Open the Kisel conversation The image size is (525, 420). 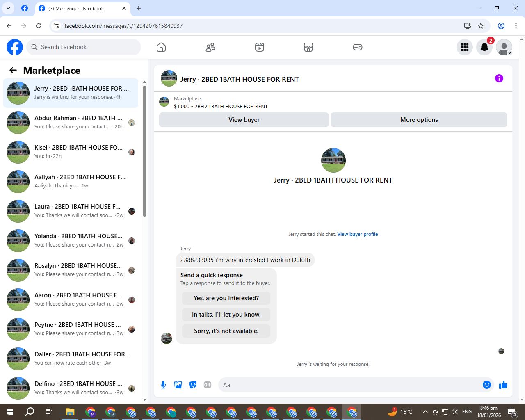[x=71, y=152]
